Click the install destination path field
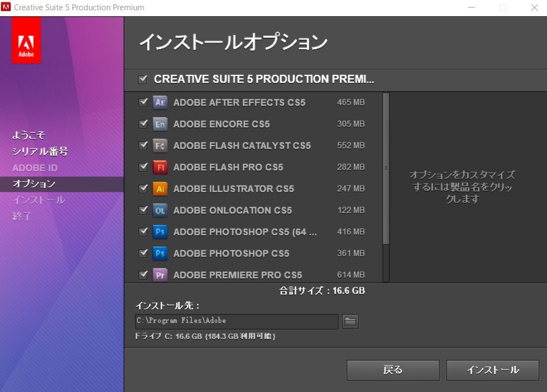Viewport: 547px width, 392px height. pos(237,321)
